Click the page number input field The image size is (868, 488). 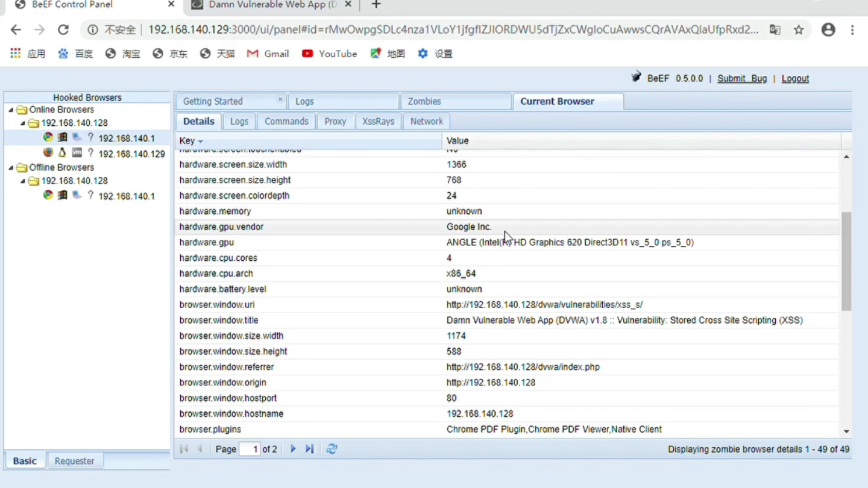pyautogui.click(x=250, y=449)
